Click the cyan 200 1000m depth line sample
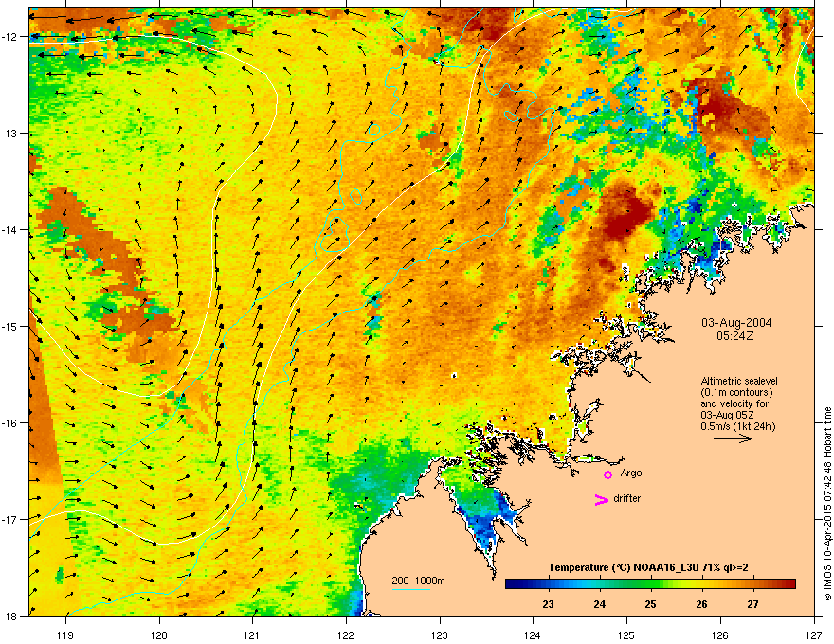This screenshot has width=834, height=644. click(x=410, y=590)
